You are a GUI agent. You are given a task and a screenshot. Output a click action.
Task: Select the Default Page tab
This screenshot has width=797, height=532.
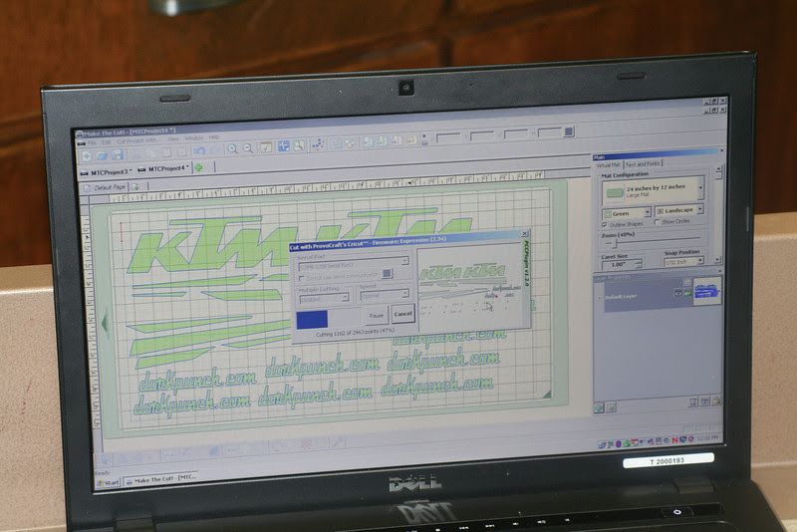(106, 187)
